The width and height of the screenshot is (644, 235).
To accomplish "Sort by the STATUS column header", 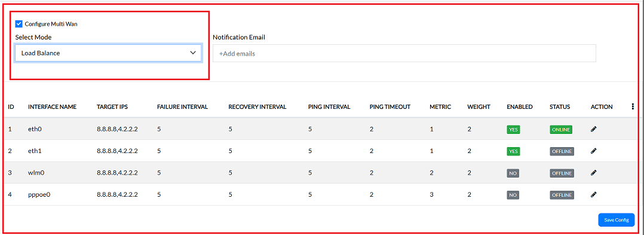I will [x=560, y=107].
